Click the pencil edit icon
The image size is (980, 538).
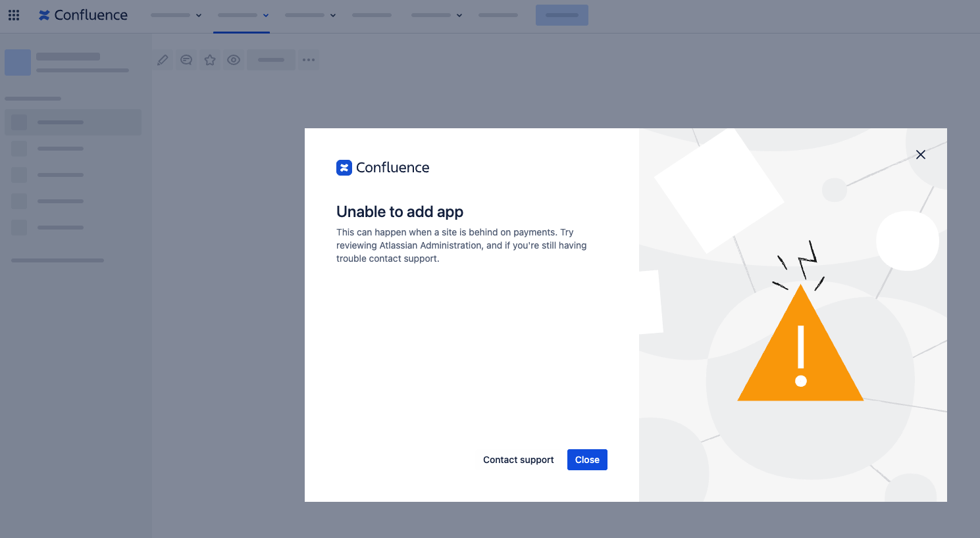tap(163, 60)
